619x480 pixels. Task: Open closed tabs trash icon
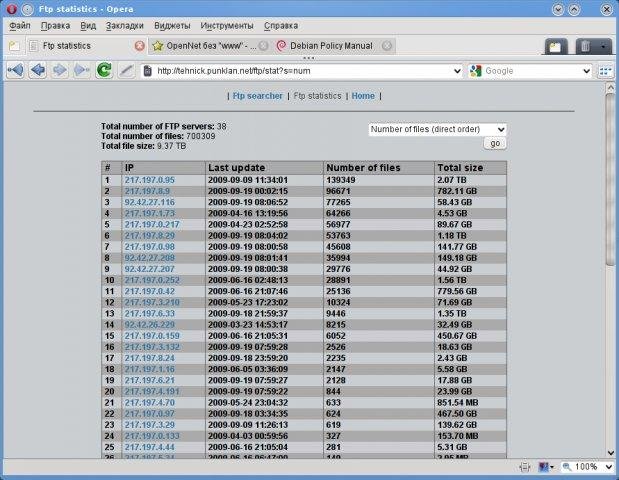[x=585, y=47]
